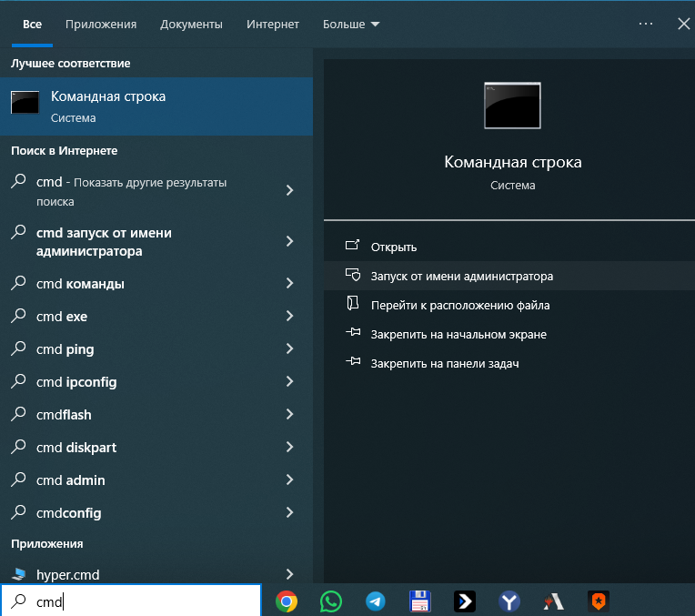Choose Закрепить на панели задач

(x=444, y=363)
